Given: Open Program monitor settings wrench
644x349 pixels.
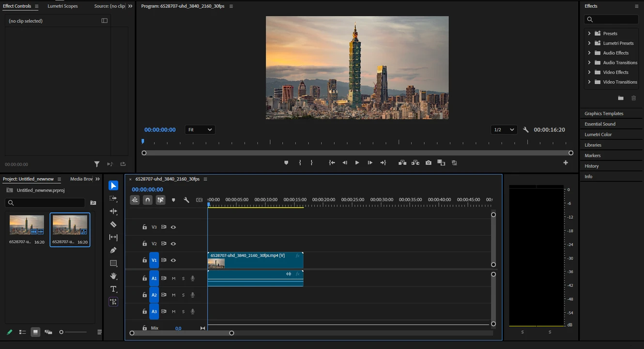Looking at the screenshot, I should click(x=526, y=130).
